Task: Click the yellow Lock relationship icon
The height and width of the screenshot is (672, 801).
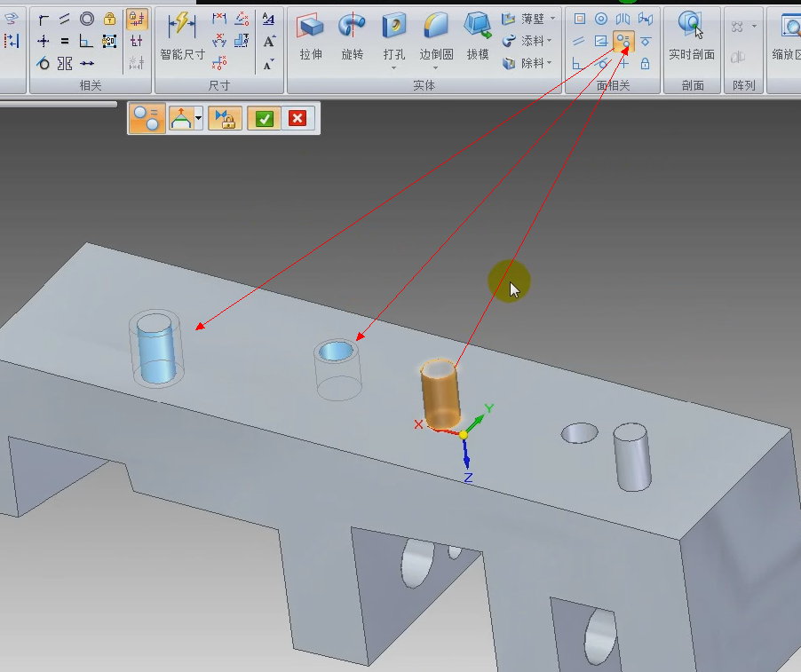Action: tap(109, 20)
